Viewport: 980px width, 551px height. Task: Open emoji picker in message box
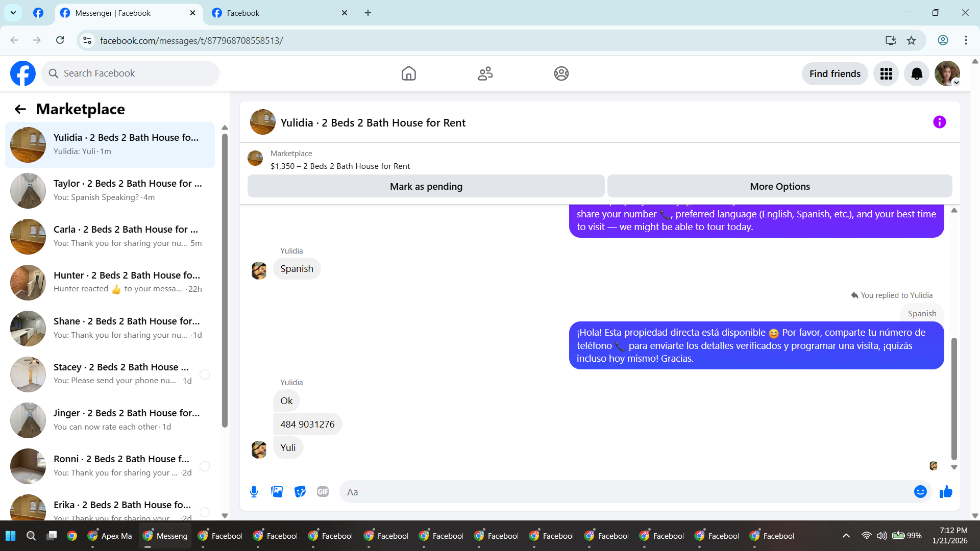920,492
